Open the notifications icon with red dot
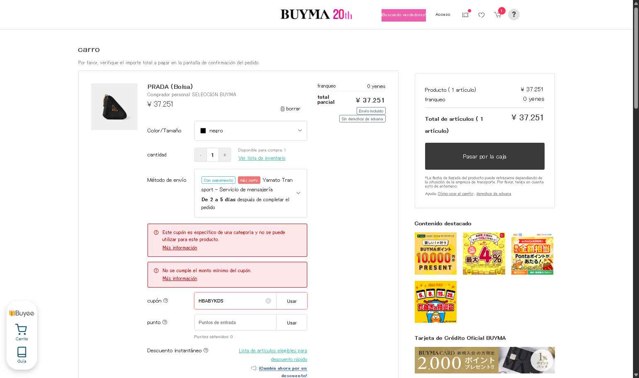The image size is (639, 378). coord(465,14)
